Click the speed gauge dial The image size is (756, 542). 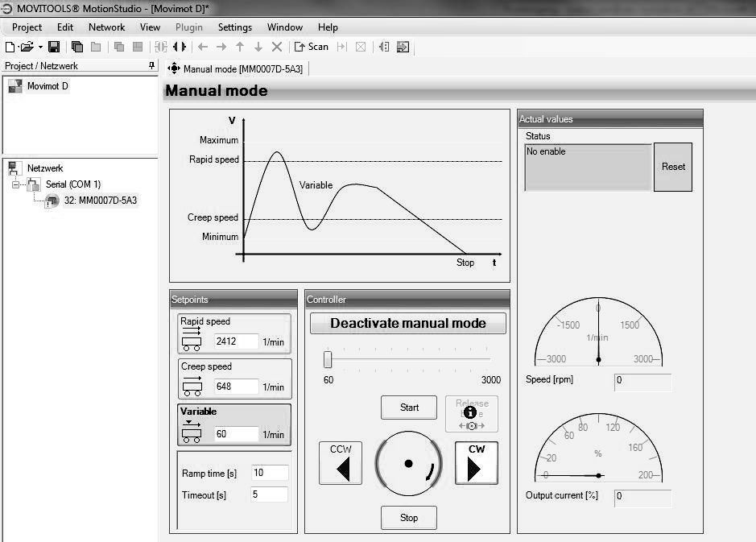pos(598,332)
